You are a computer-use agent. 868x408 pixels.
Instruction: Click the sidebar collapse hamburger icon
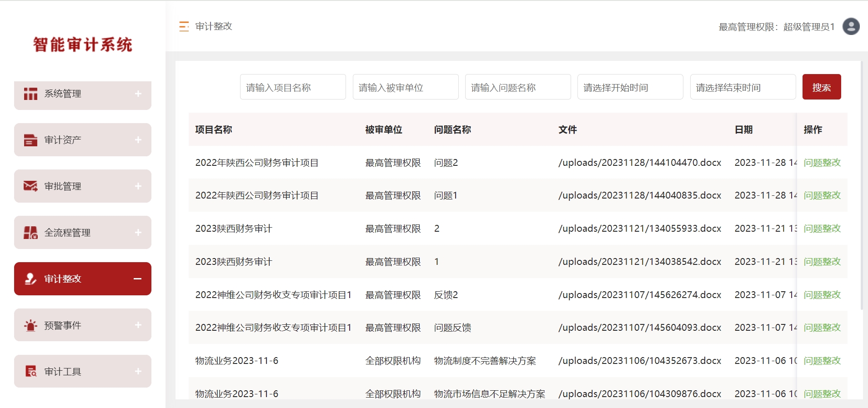pos(184,26)
